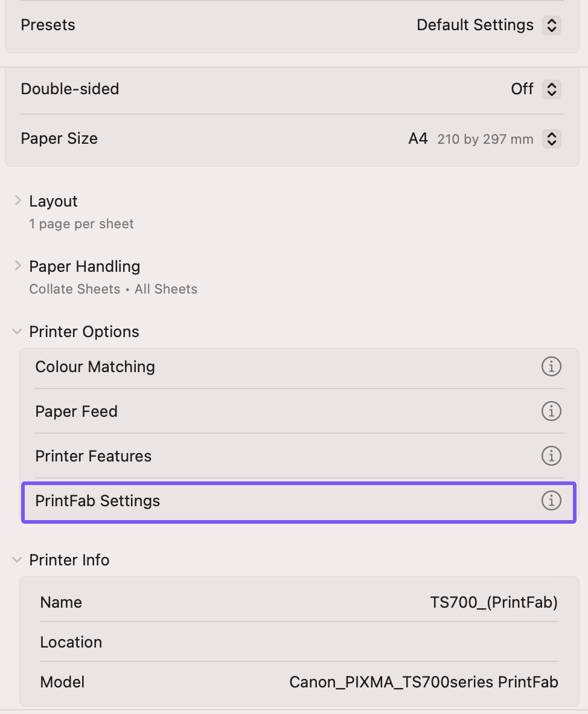Open the Printer Features info icon
Viewport: 588px width, 714px height.
point(551,456)
